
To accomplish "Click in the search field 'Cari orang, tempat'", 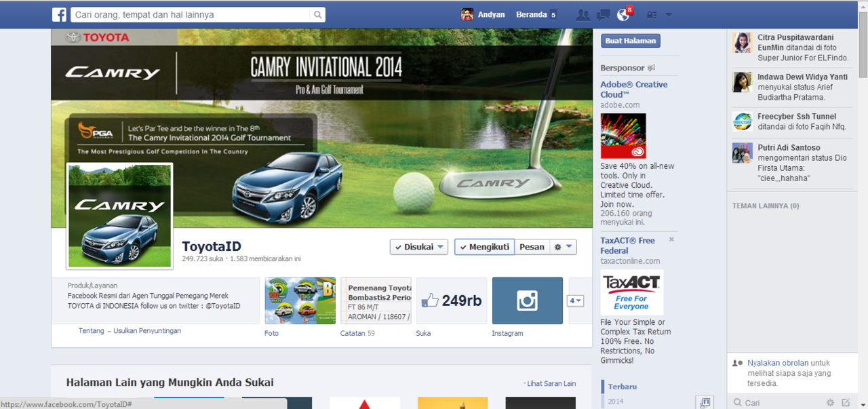I will click(x=190, y=15).
